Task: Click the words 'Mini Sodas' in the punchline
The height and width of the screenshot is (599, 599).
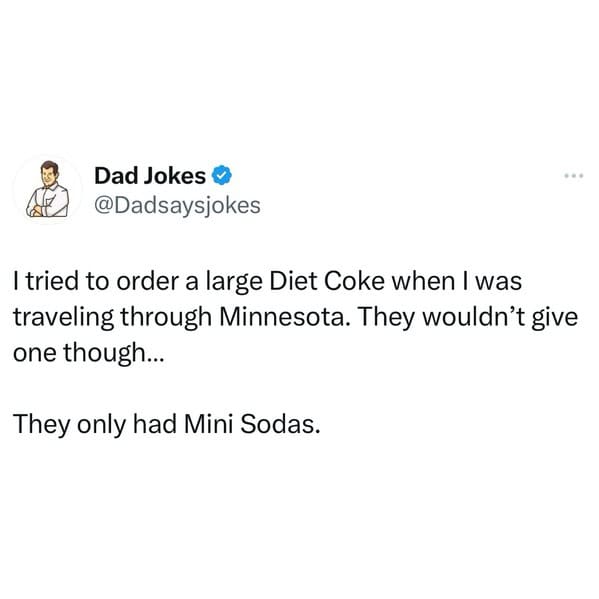Action: (251, 424)
